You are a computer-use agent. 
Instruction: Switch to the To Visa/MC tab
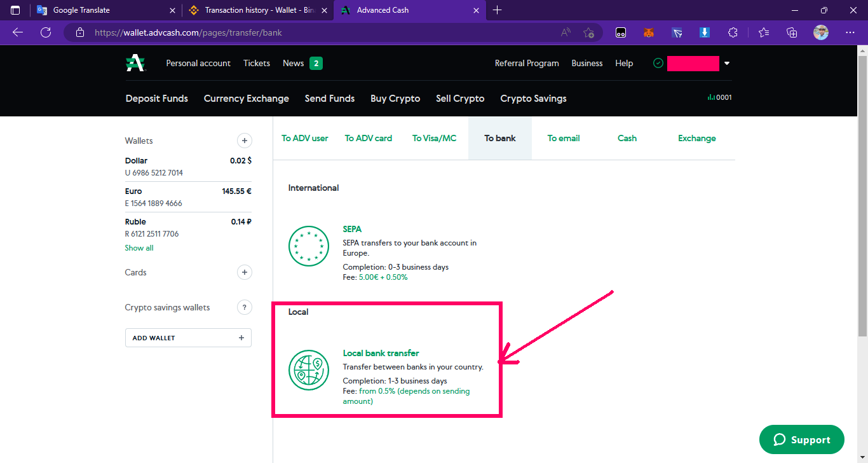click(x=435, y=138)
